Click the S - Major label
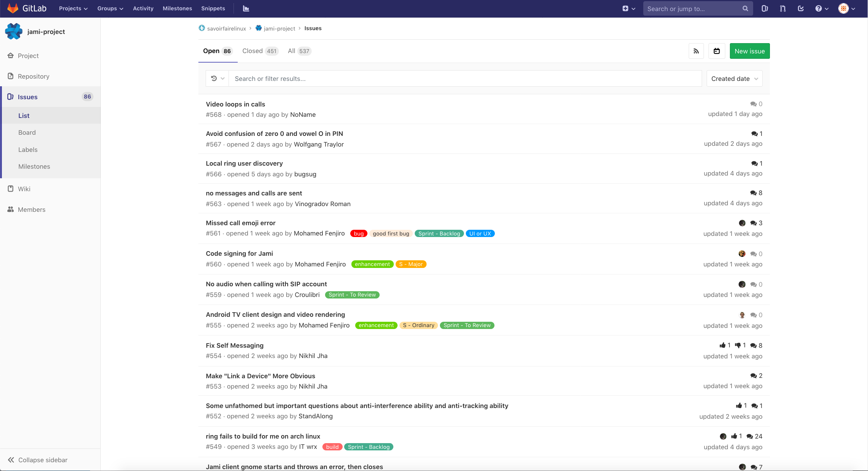Image resolution: width=868 pixels, height=471 pixels. 411,264
